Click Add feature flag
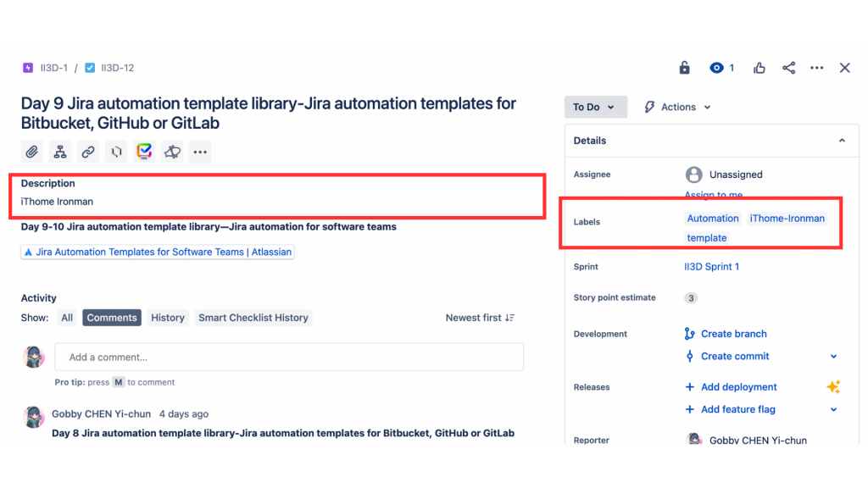Screen dimensions: 868x488 tap(738, 409)
